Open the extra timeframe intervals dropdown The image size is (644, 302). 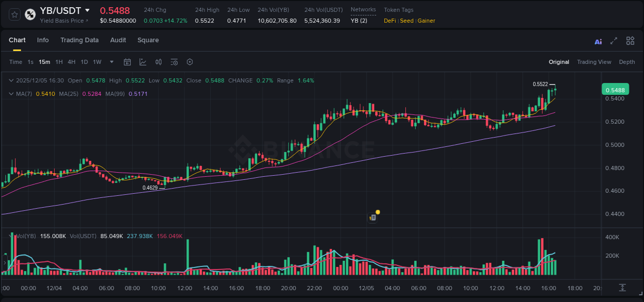[111, 62]
